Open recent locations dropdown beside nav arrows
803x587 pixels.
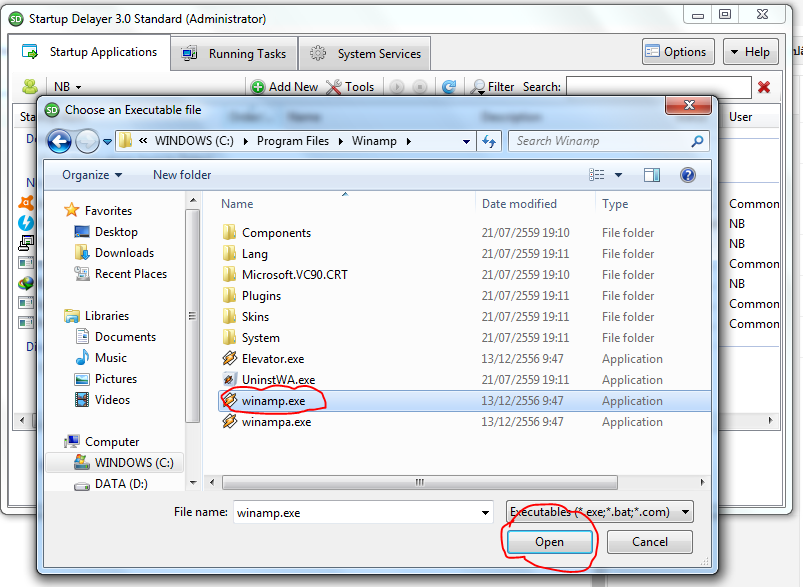[x=108, y=142]
